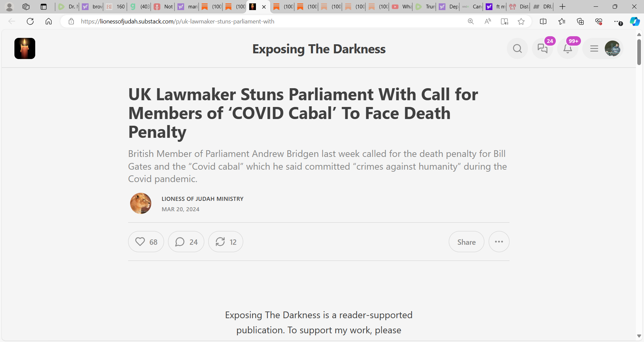The width and height of the screenshot is (644, 342).
Task: Switch to the '(403' tab
Action: (139, 7)
